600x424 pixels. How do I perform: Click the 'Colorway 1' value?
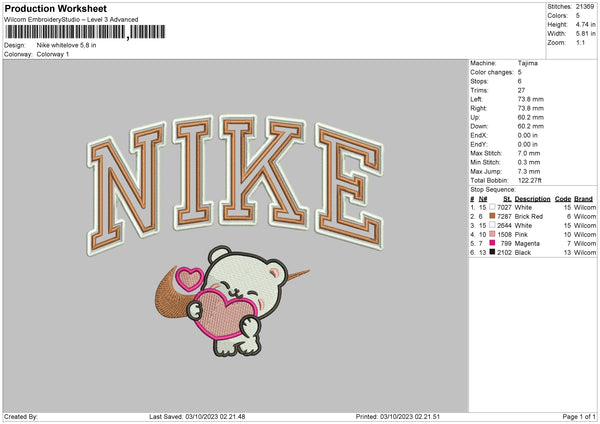coord(53,54)
